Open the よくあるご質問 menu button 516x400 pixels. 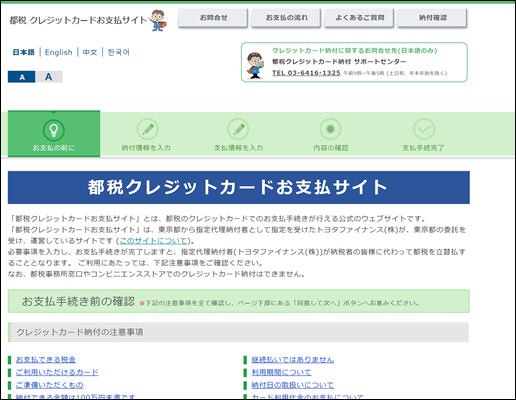(359, 18)
